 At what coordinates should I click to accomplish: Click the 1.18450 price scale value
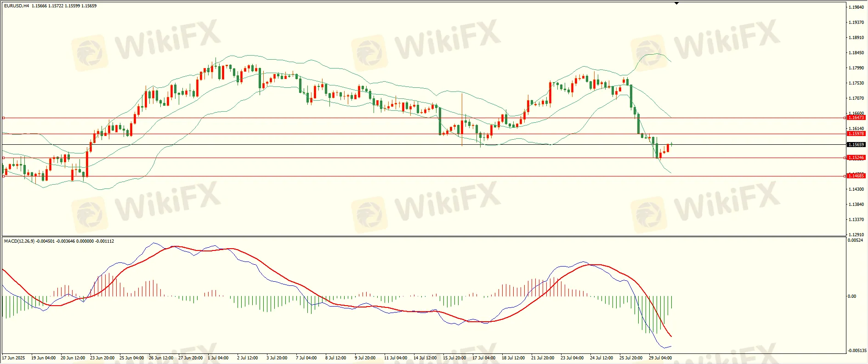coord(856,53)
